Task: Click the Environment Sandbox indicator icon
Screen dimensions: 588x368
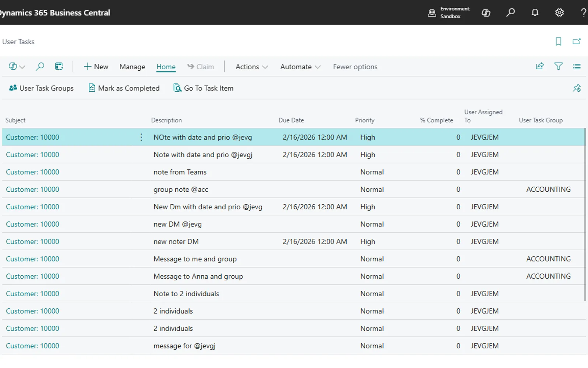Action: pos(432,13)
